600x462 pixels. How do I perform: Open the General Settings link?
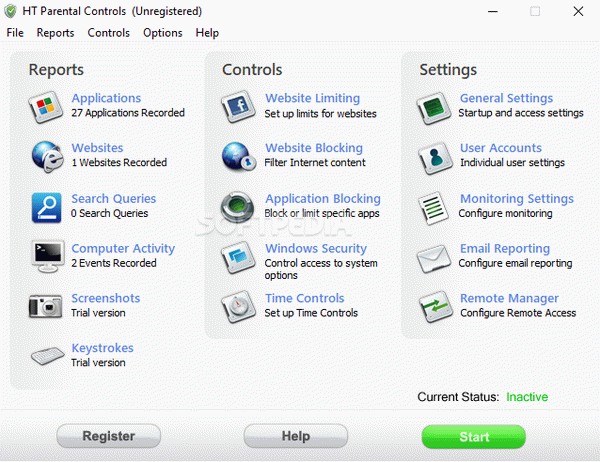506,98
